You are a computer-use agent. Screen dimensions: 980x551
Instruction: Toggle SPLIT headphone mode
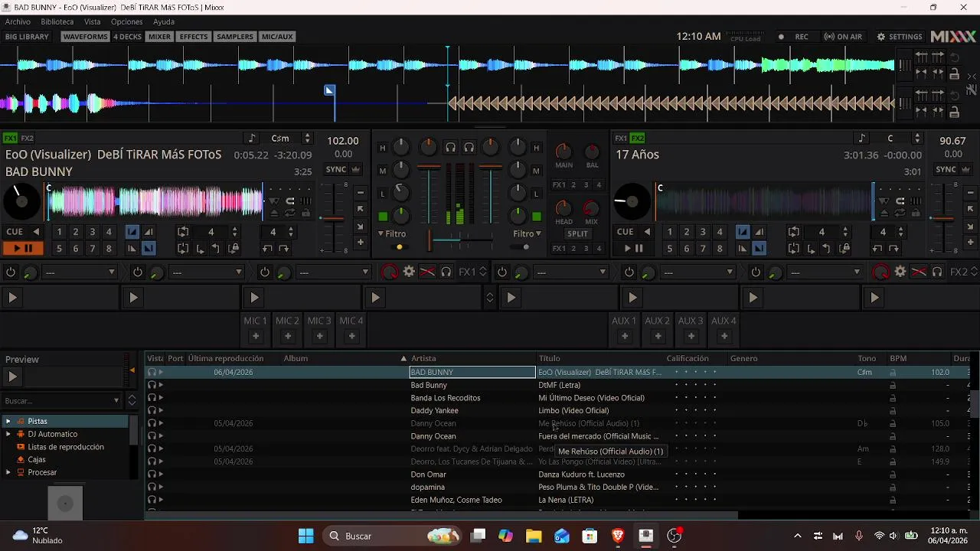[x=577, y=234]
